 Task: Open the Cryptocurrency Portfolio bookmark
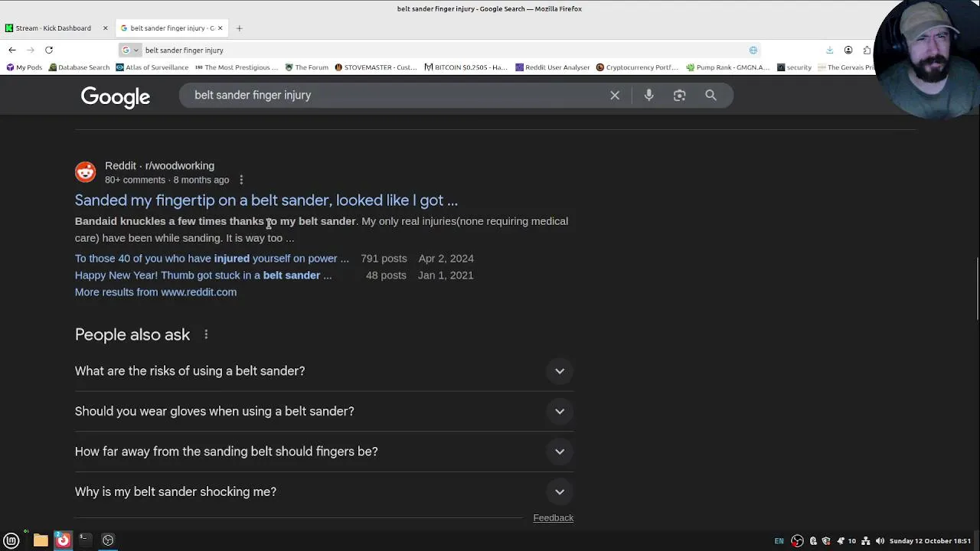pos(637,67)
